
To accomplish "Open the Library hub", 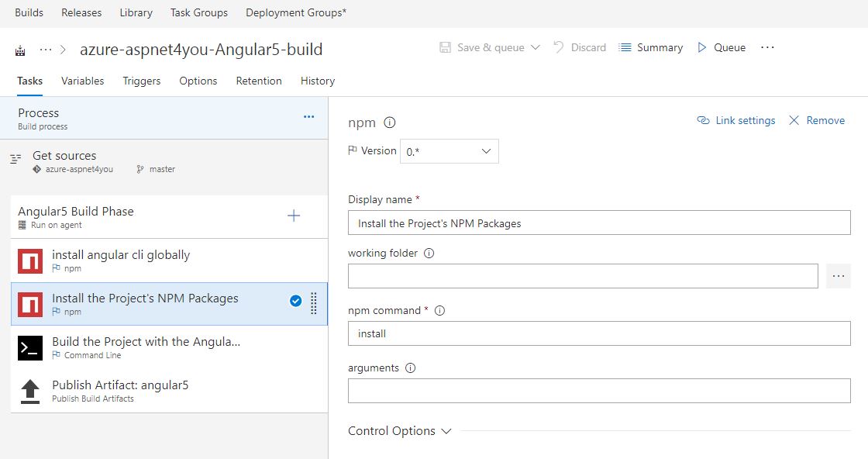I will (136, 12).
